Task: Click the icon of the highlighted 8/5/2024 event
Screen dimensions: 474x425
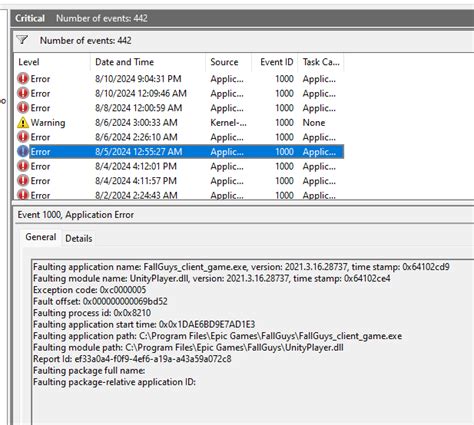Action: (23, 152)
